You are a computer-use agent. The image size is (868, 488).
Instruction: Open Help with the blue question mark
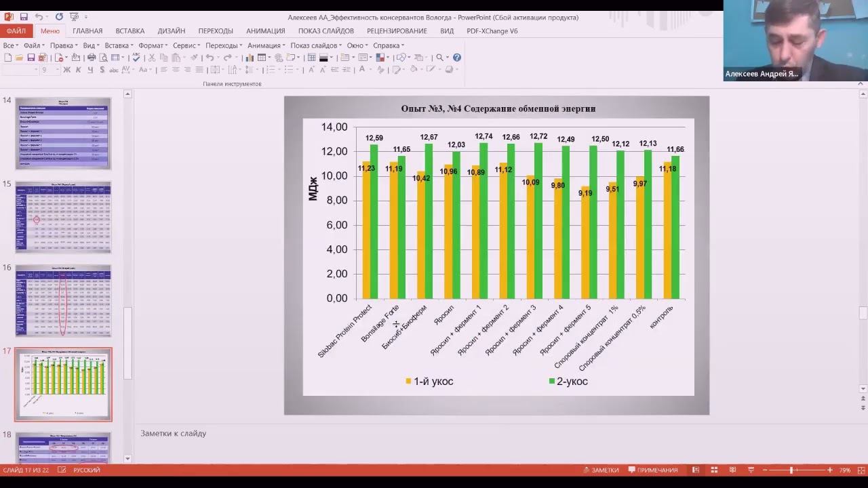pos(456,58)
